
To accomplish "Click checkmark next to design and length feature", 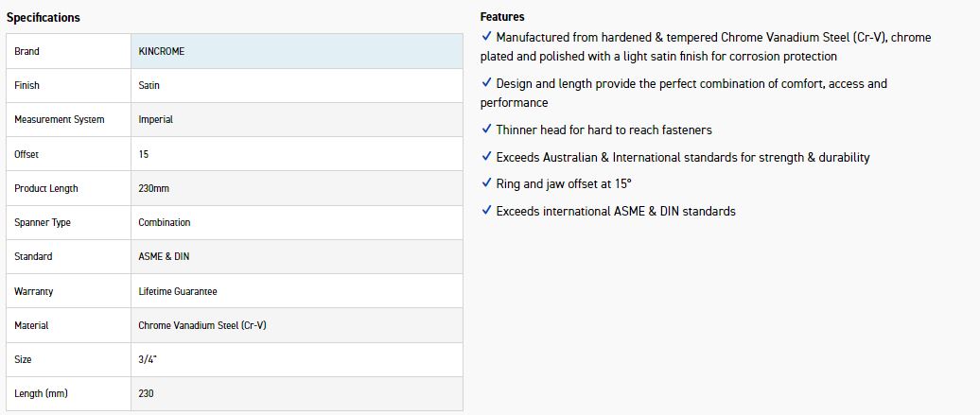I will click(x=486, y=83).
